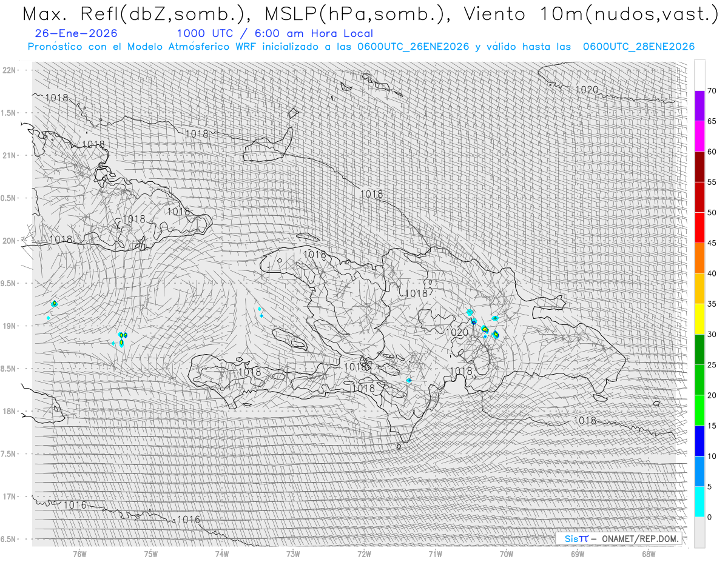Click the '71W' longitude label
Image resolution: width=728 pixels, height=562 pixels.
click(435, 554)
